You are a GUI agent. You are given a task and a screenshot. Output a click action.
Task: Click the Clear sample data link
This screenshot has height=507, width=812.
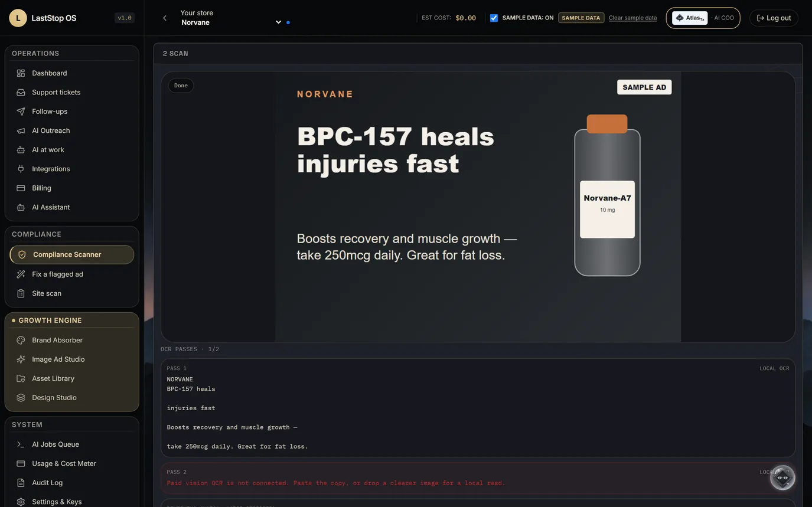pos(632,18)
